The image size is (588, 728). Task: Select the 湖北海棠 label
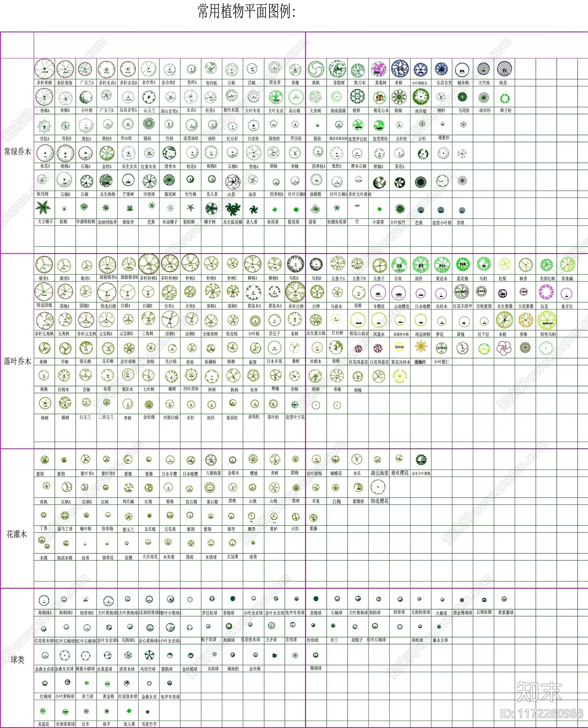tap(380, 473)
